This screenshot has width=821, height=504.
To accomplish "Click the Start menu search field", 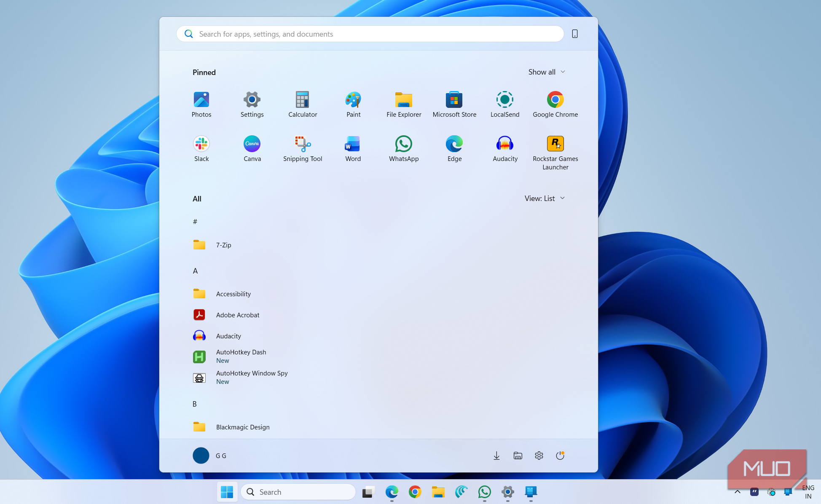I will pos(370,34).
